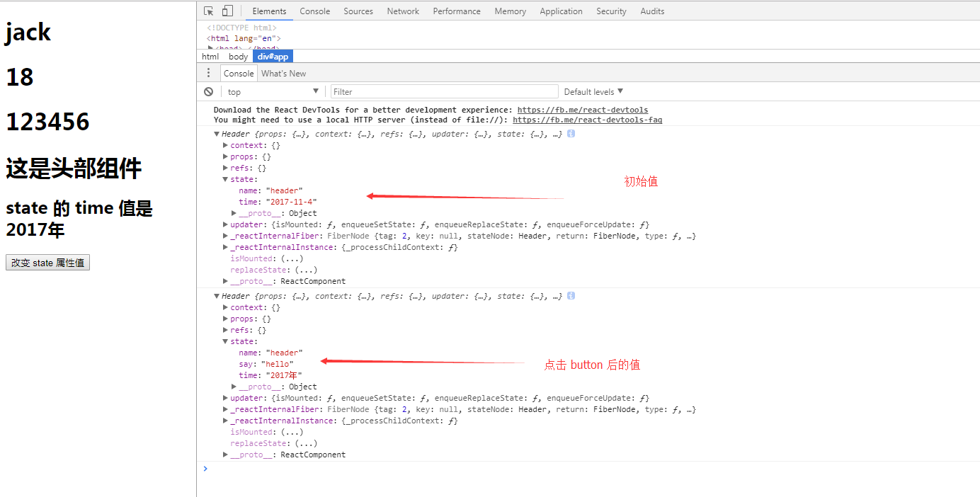Screen dimensions: 980x497
Task: Expand updater in first Header object
Action: (x=226, y=224)
